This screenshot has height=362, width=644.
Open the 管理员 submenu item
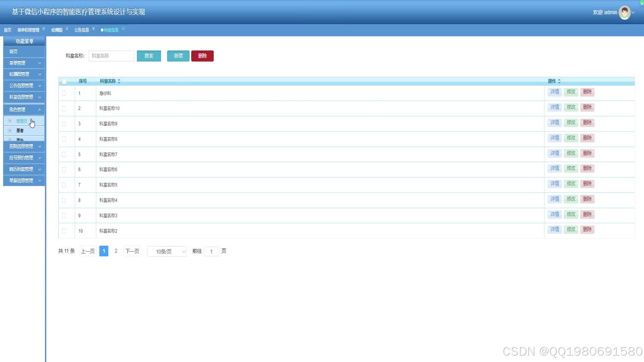(22, 121)
